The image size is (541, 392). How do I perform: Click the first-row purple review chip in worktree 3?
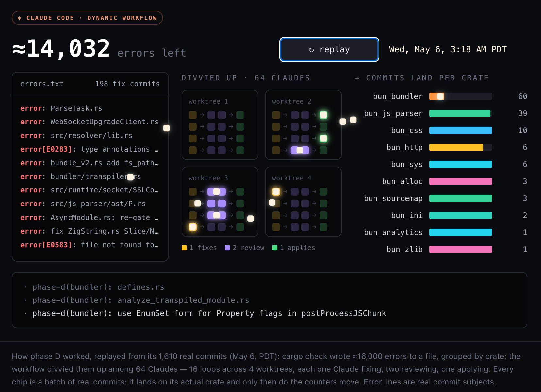click(216, 192)
